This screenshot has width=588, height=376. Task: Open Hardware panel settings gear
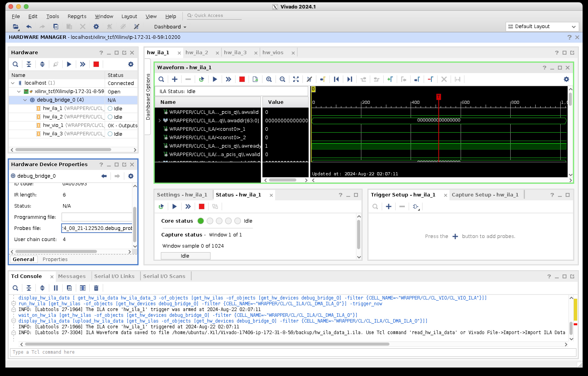tap(131, 64)
